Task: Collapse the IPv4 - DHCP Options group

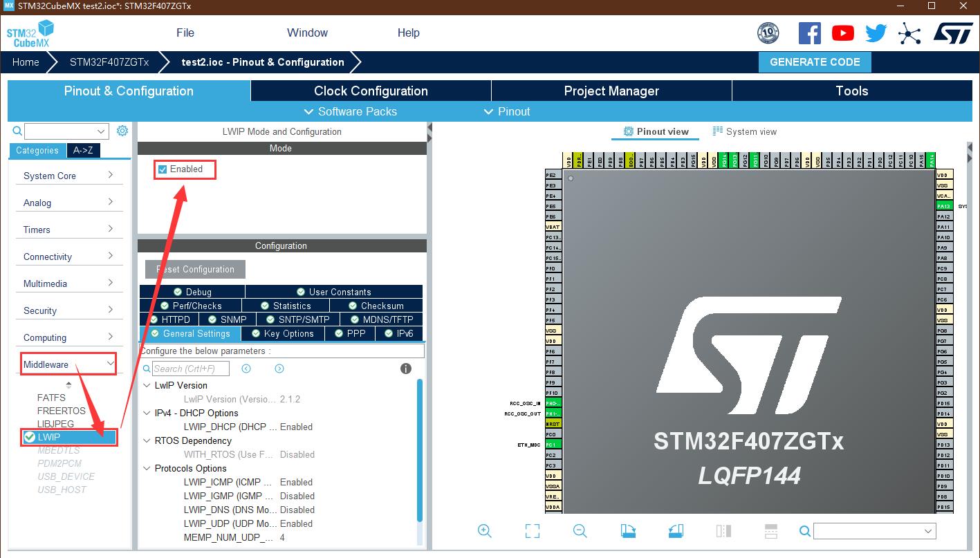Action: click(147, 413)
